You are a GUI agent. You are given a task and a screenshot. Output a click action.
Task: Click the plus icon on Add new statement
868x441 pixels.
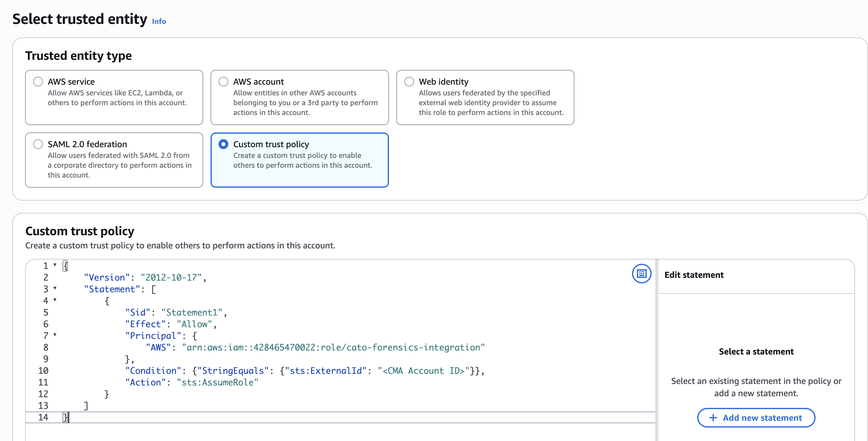point(713,418)
